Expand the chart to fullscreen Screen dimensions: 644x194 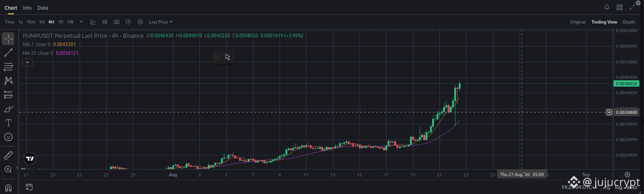(x=632, y=7)
